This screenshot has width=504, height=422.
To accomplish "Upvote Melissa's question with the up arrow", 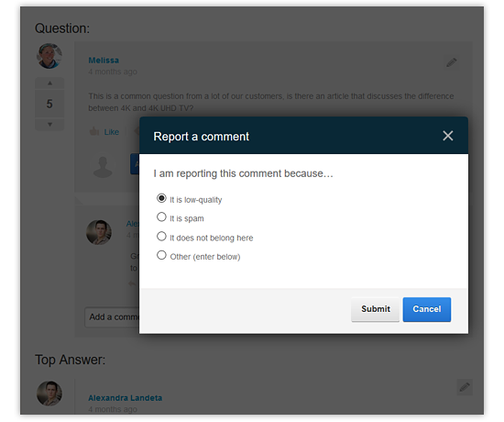I will (x=49, y=83).
